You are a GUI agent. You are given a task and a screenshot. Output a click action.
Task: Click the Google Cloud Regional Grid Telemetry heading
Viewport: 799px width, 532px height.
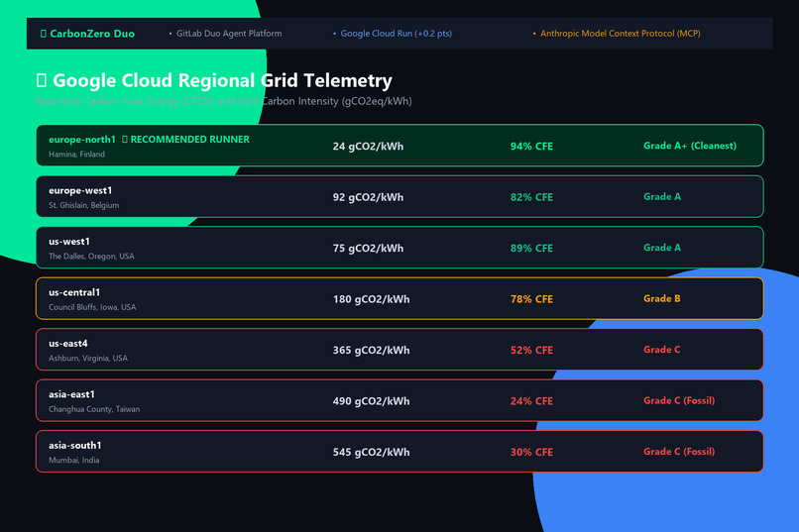214,80
